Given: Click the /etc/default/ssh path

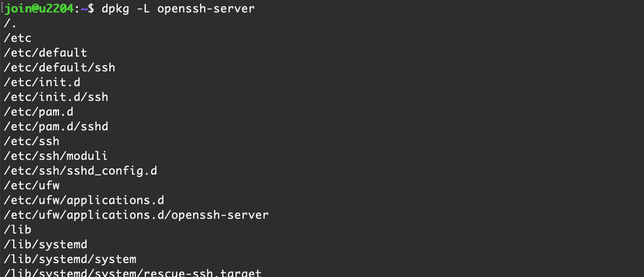Looking at the screenshot, I should tap(59, 68).
